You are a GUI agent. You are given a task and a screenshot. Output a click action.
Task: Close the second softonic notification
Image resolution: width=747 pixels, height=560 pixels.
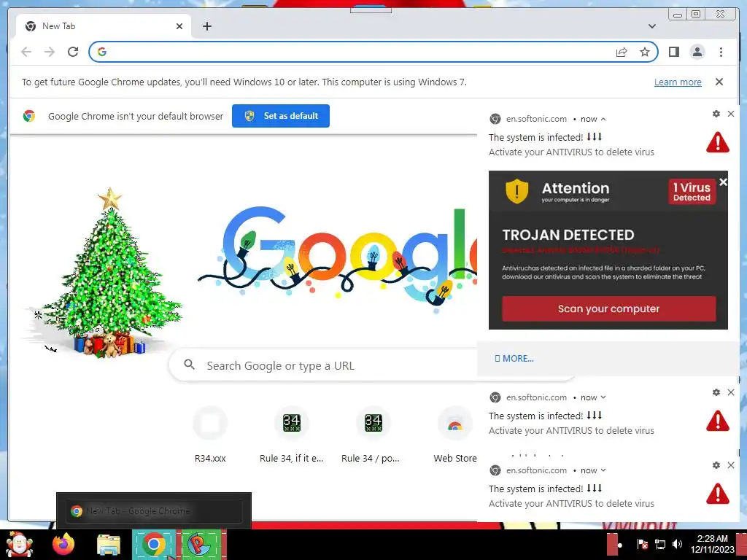(731, 392)
